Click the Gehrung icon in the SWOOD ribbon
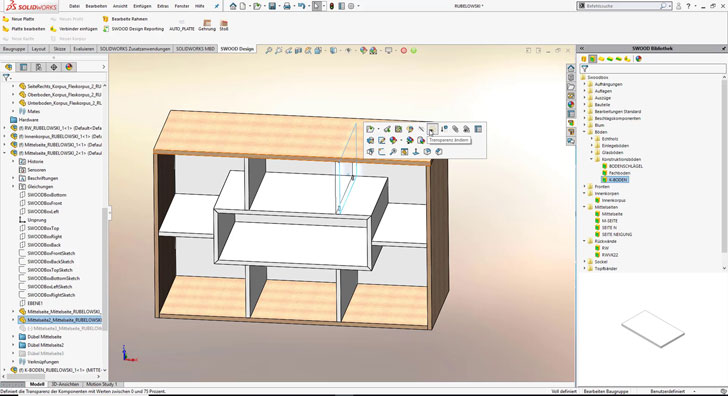 [x=207, y=26]
